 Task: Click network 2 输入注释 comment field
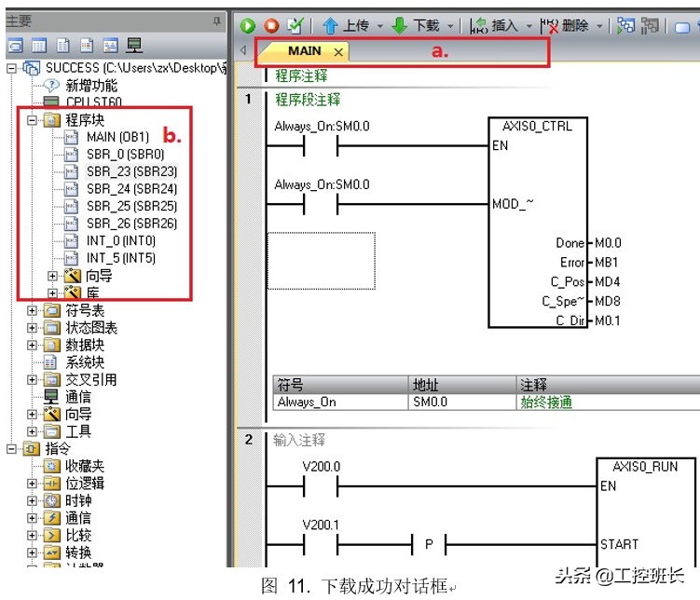(299, 441)
